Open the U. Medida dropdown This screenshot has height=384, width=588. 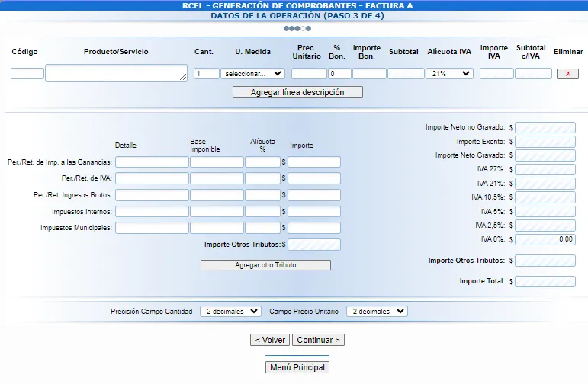(252, 74)
